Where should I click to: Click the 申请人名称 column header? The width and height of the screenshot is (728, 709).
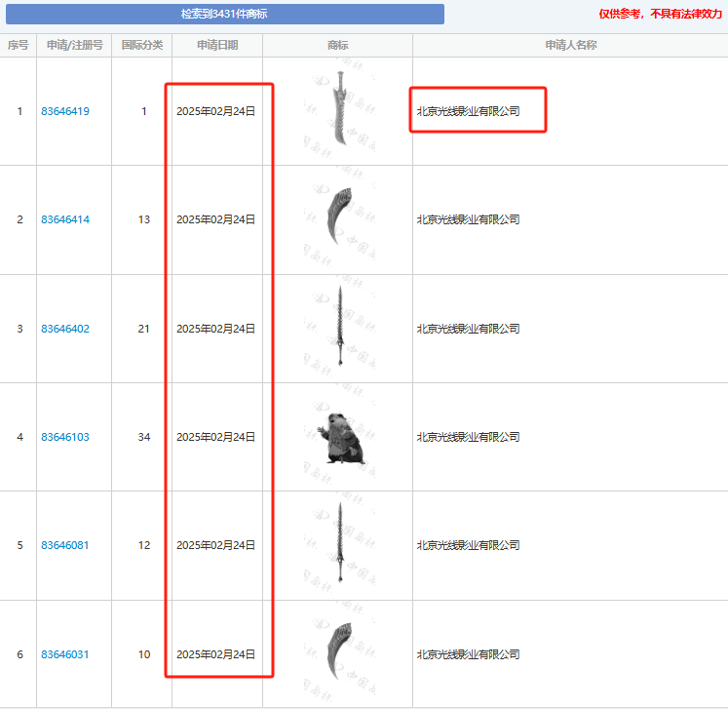[x=570, y=45]
